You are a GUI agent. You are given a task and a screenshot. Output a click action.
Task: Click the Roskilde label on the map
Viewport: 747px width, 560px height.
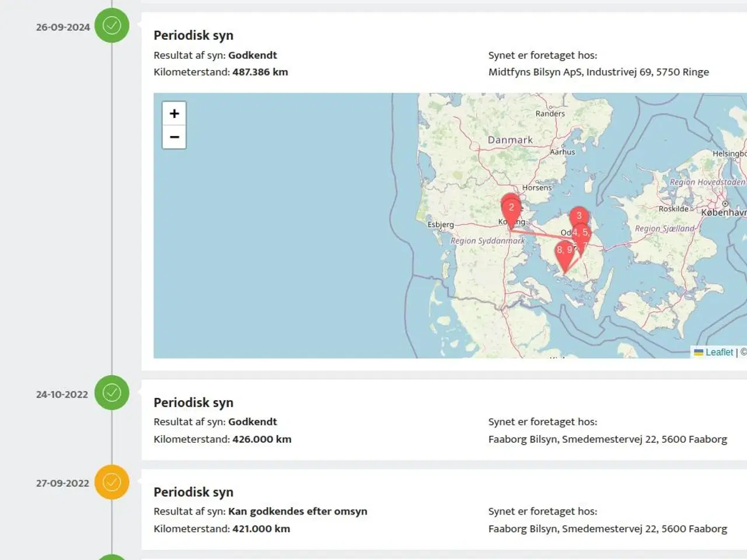(673, 209)
